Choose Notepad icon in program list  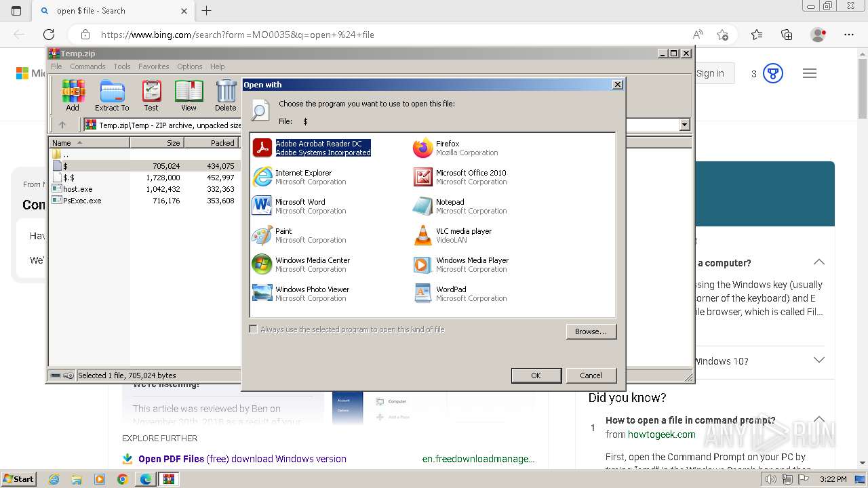(x=422, y=206)
